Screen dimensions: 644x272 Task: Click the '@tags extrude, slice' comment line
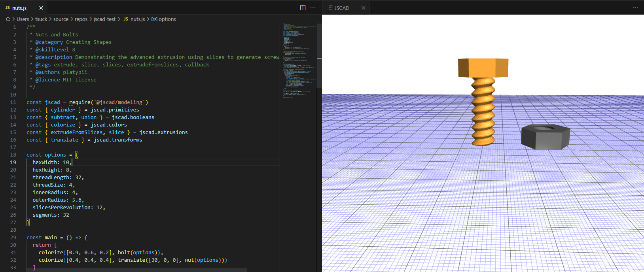pos(123,64)
